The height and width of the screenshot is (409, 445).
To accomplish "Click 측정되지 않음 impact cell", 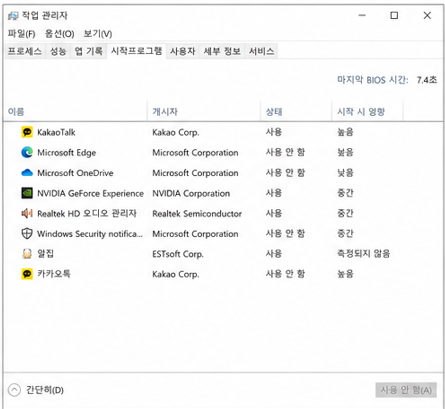I will pos(363,254).
